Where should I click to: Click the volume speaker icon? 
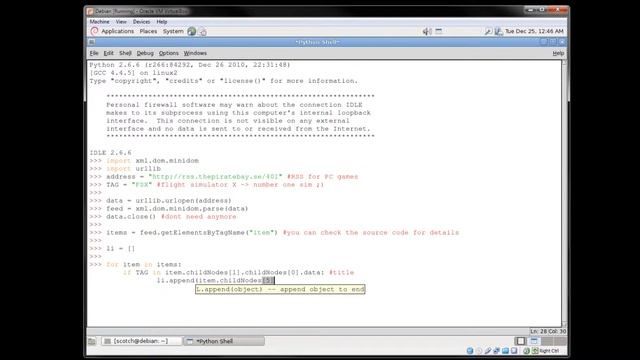[x=427, y=31]
